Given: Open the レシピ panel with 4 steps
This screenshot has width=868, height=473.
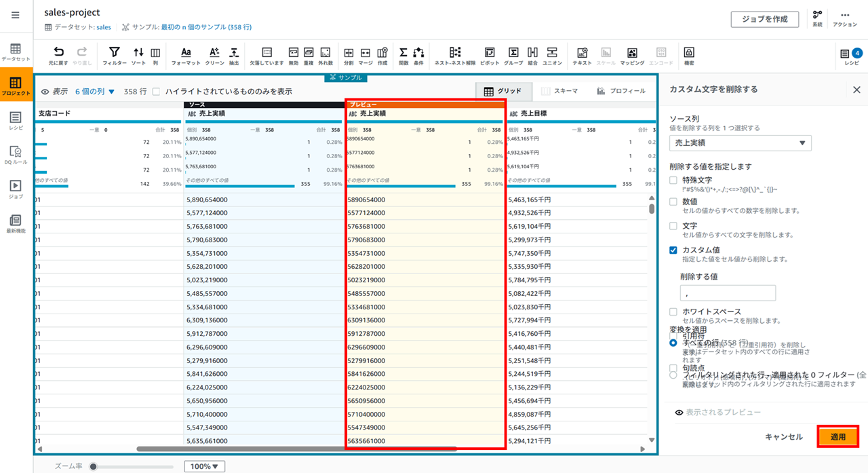Looking at the screenshot, I should [851, 56].
